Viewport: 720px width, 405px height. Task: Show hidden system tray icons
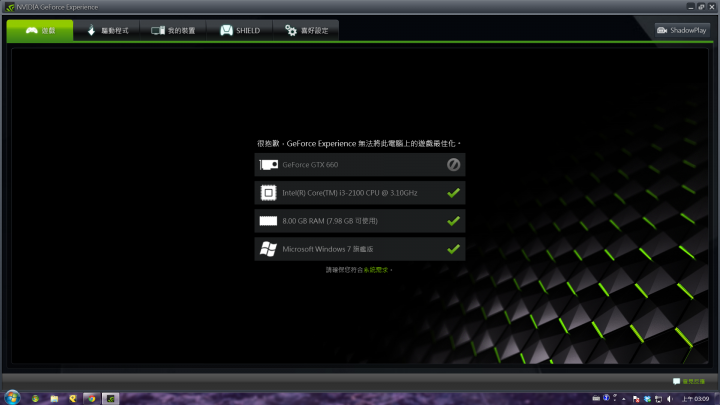click(x=624, y=399)
